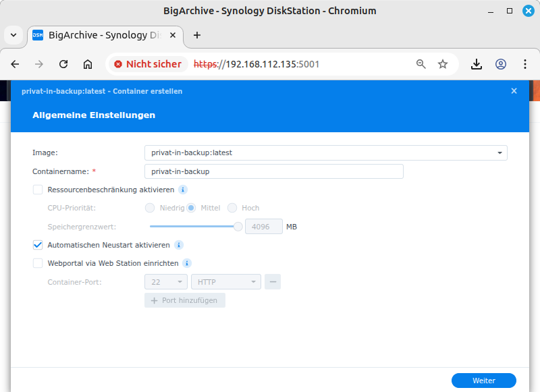Open the browser profile icon
The image size is (540, 392).
click(501, 64)
